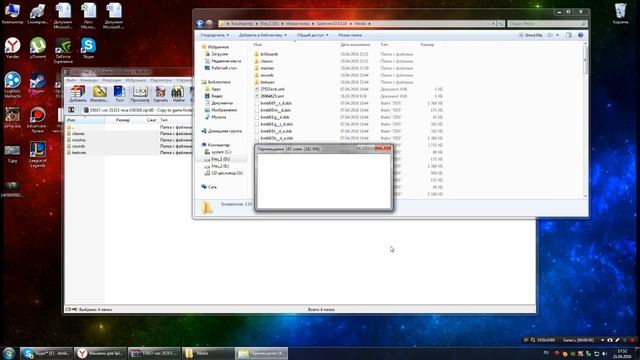
Task: Open the address bar history dropdown arrow
Action: click(x=493, y=24)
